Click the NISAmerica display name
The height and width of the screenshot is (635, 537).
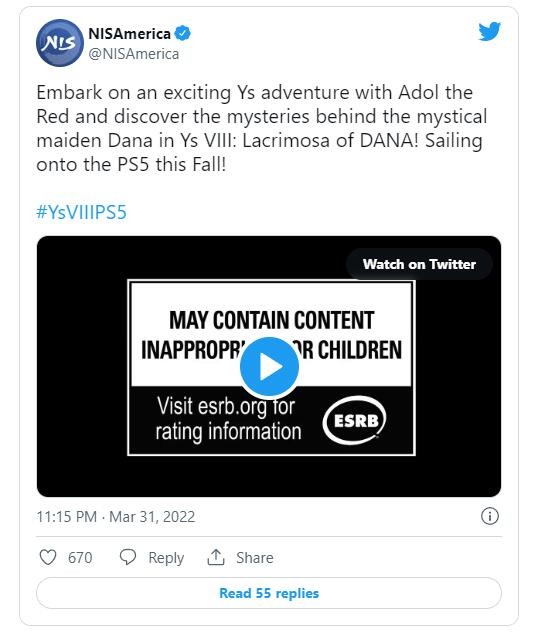click(130, 34)
